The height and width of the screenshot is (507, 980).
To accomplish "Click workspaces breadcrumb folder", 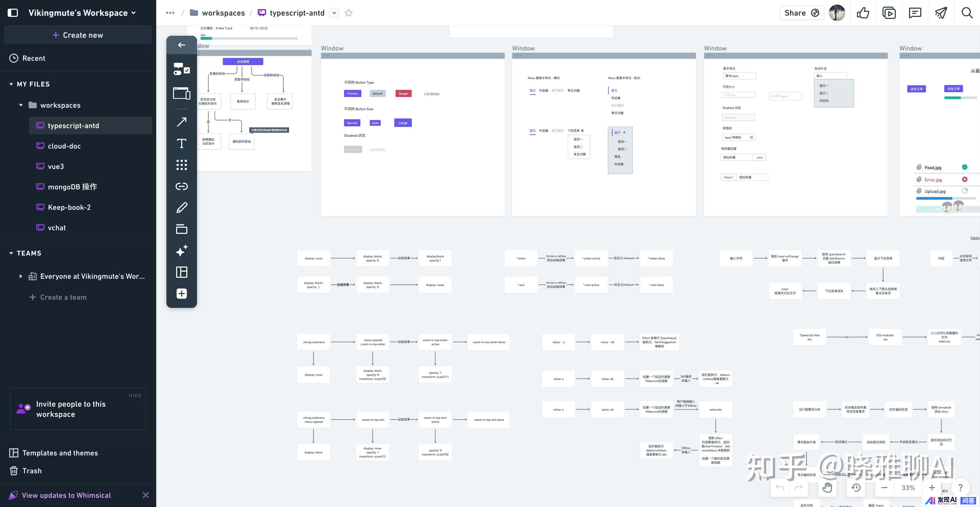I will click(x=217, y=13).
